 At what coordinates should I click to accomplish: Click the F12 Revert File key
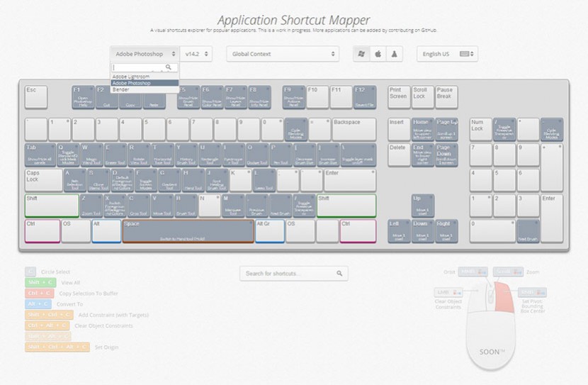[365, 97]
